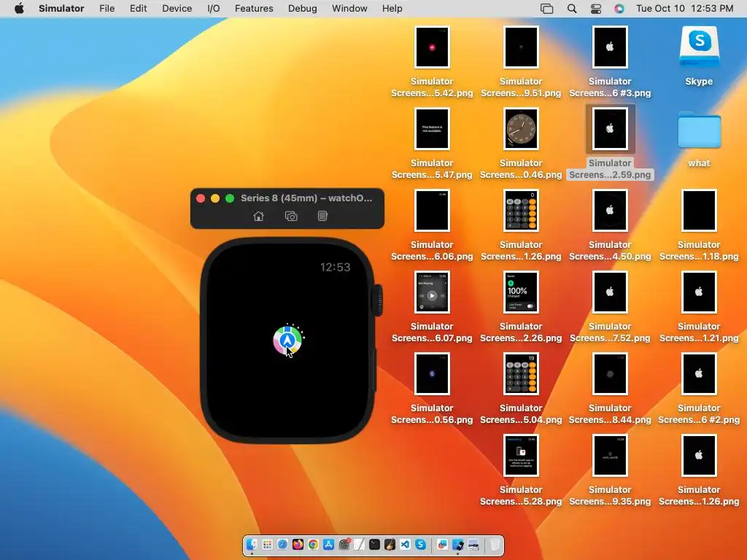The image size is (747, 560).
Task: Open the I/O menu
Action: pos(214,9)
